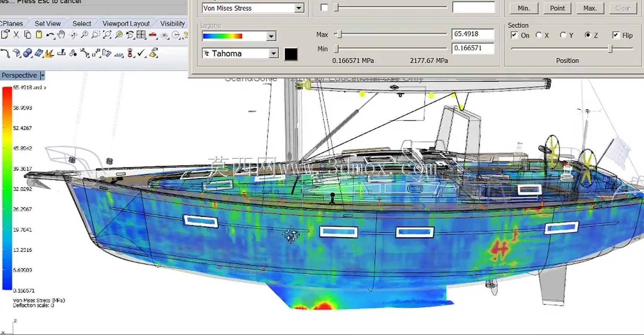Click the "32.8292" legend value
This screenshot has width=644, height=335.
[23, 189]
